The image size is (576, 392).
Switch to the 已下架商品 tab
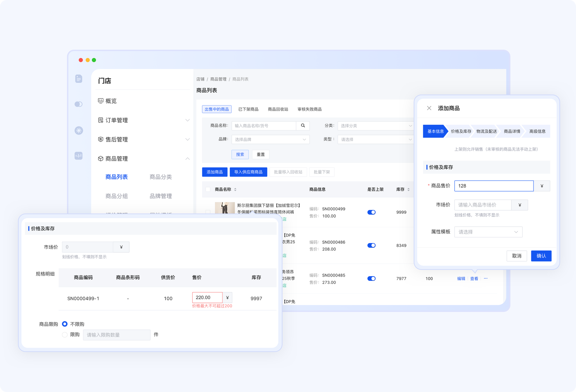click(x=248, y=109)
